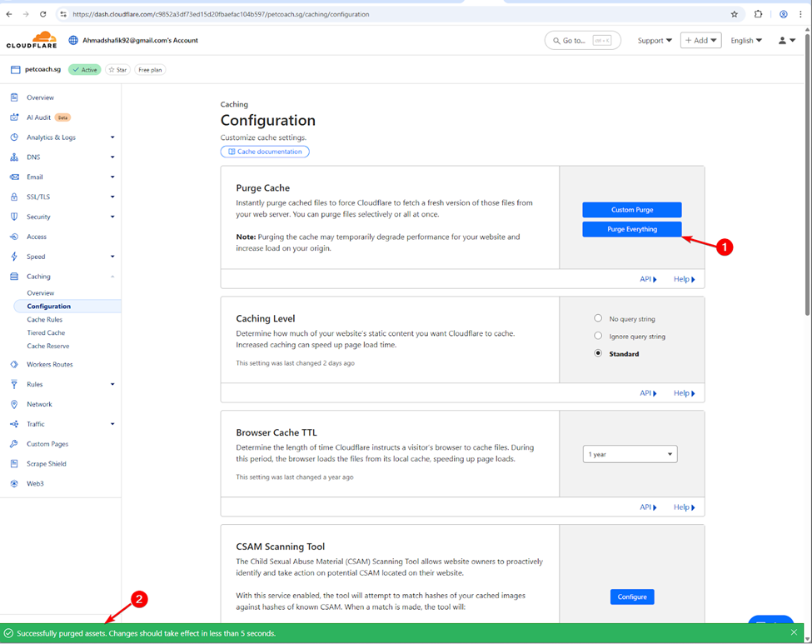Click the Overview sidebar icon
The image size is (812, 644).
click(x=14, y=97)
